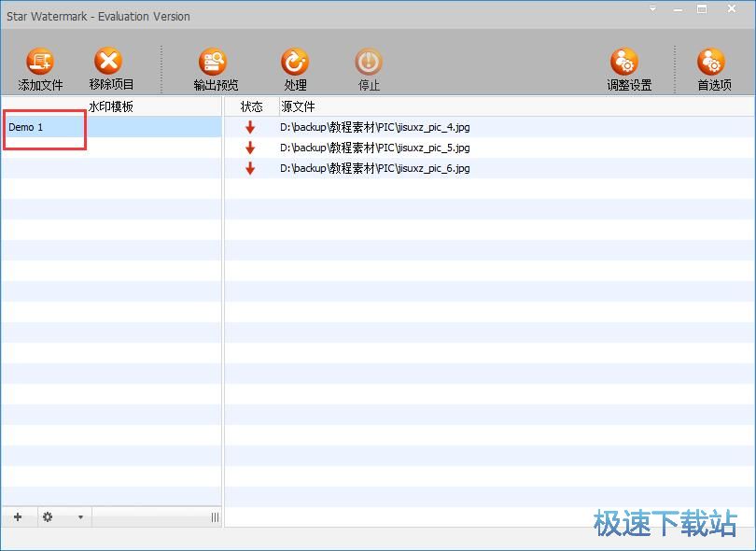Image resolution: width=756 pixels, height=551 pixels.
Task: Click the gear icon below template list
Action: click(48, 516)
